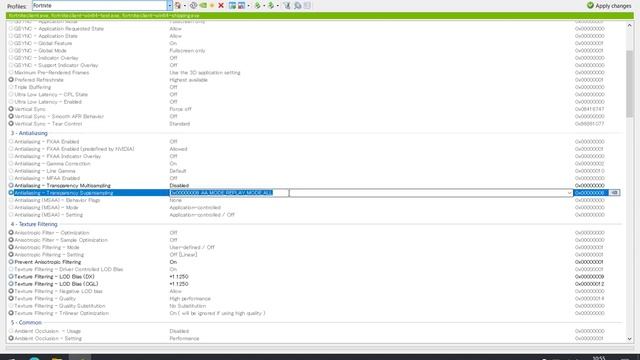Screen dimensions: 640x360
Task: Select the Texture Filtering - LOD Bias (OGL) row
Action: point(314,284)
